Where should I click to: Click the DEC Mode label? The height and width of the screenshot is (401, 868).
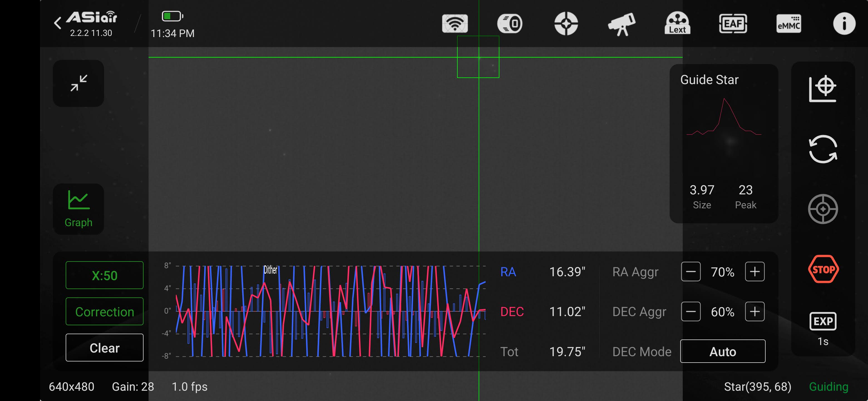[642, 352]
